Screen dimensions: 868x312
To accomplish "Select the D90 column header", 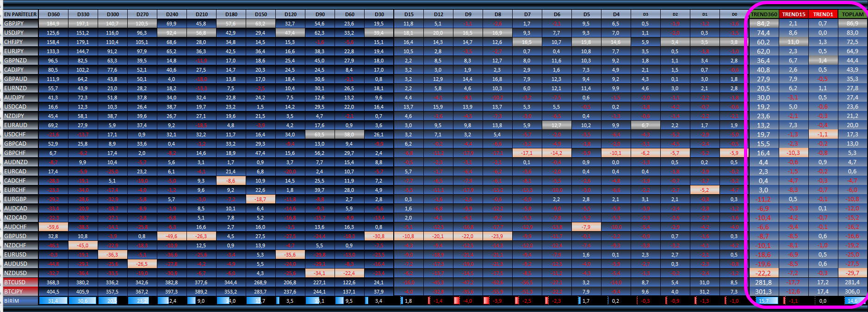I will point(320,14).
